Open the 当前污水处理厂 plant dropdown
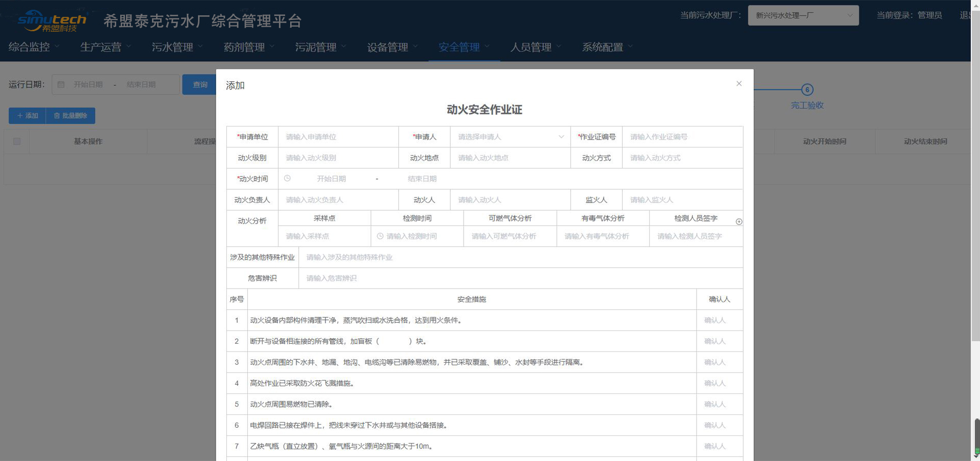The image size is (980, 461). [x=803, y=15]
